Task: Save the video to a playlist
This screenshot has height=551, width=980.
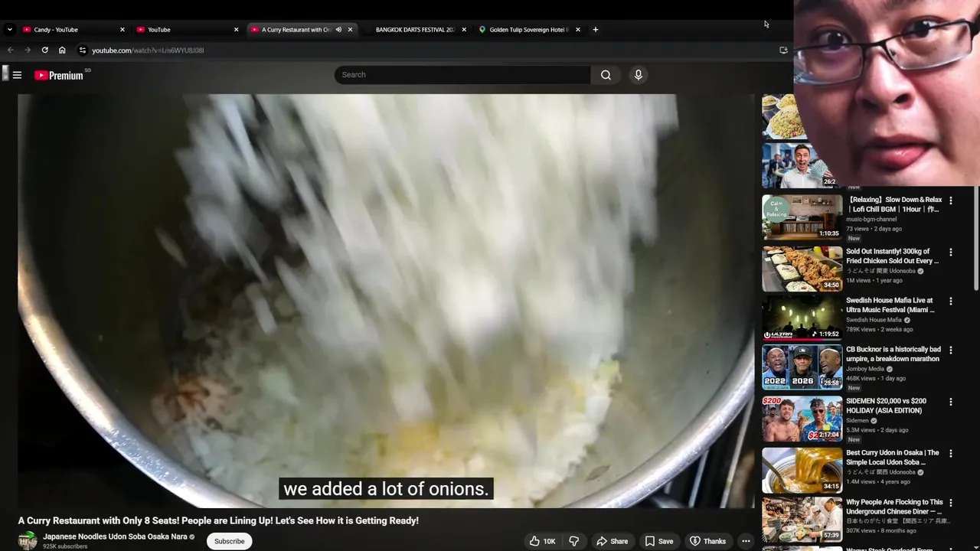Action: (x=659, y=541)
